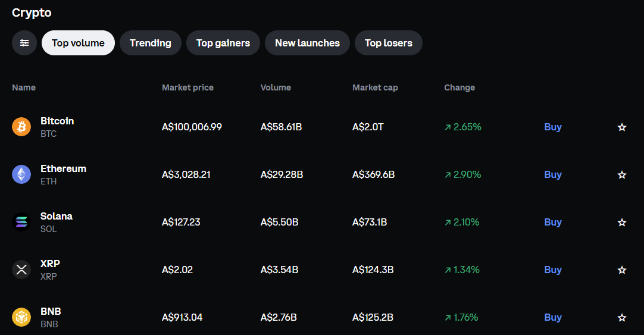The image size is (644, 335).
Task: Buy BNB
Action: pos(553,317)
